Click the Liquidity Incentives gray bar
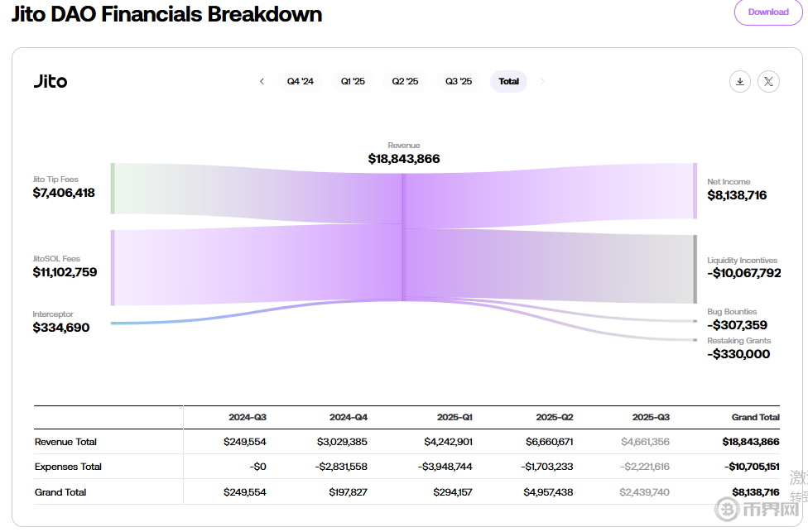The height and width of the screenshot is (532, 808). click(x=695, y=269)
